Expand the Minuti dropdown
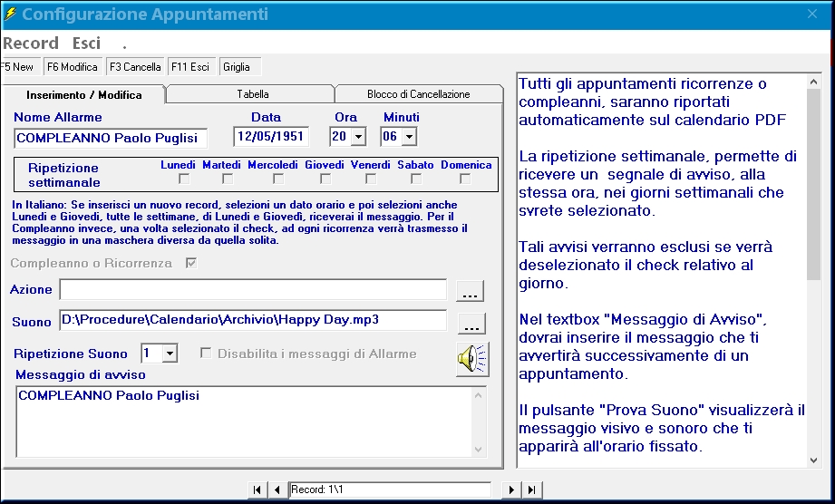Viewport: 835px width, 504px height. pos(409,137)
